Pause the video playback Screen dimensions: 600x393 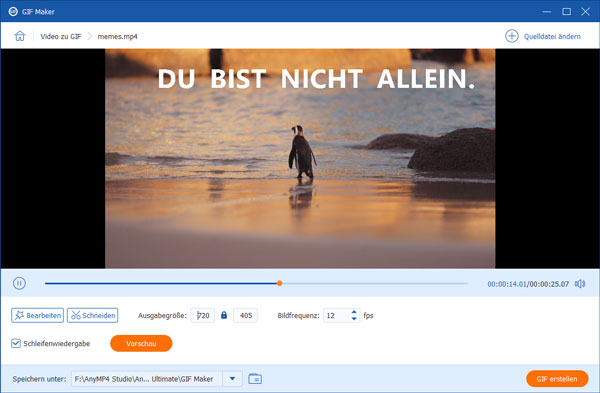click(19, 283)
